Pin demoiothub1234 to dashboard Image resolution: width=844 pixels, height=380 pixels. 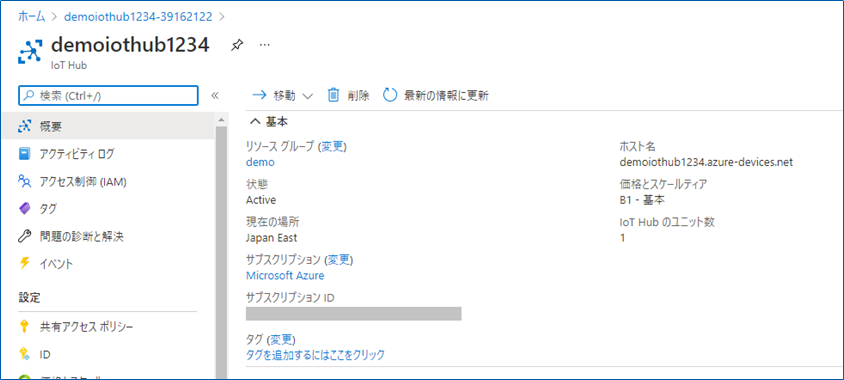[236, 46]
